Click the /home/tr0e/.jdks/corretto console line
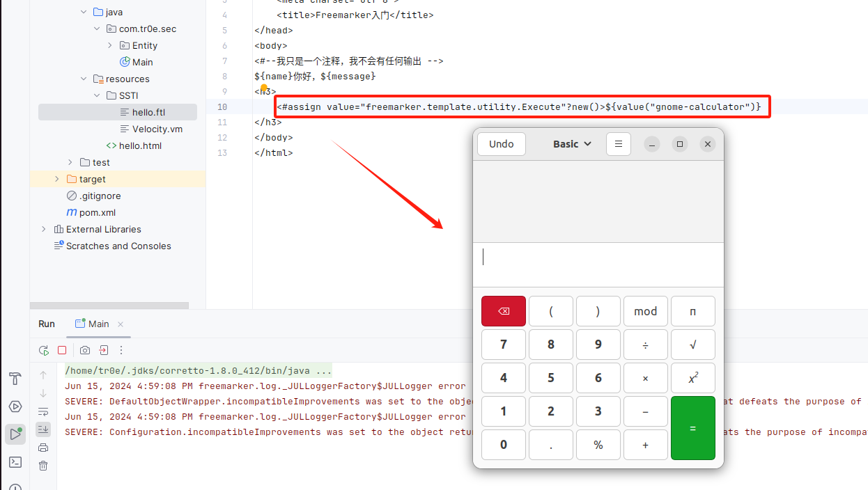Screen dimensions: 868x490 pos(199,370)
